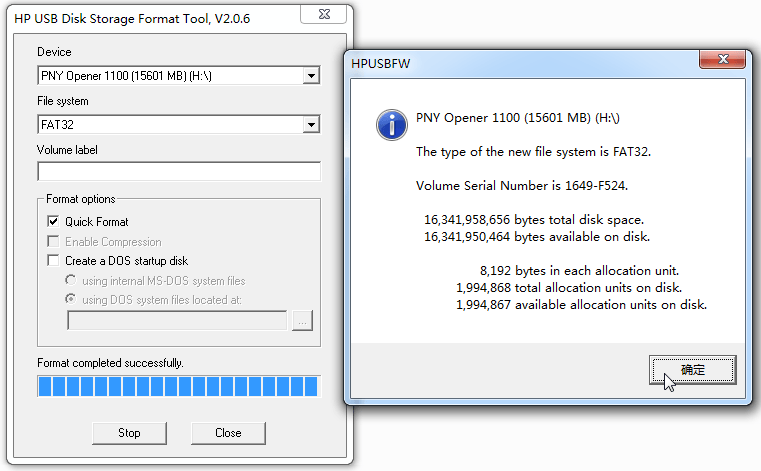Toggle the Quick Format checkbox

click(x=53, y=221)
